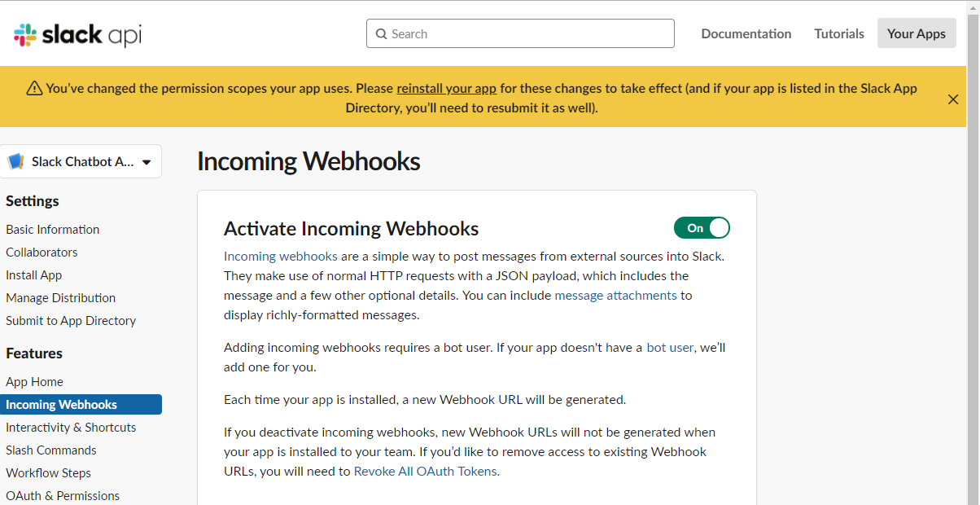Screen dimensions: 980x505
Task: Open the Slack Chatbot app selector dropdown
Action: [x=81, y=161]
